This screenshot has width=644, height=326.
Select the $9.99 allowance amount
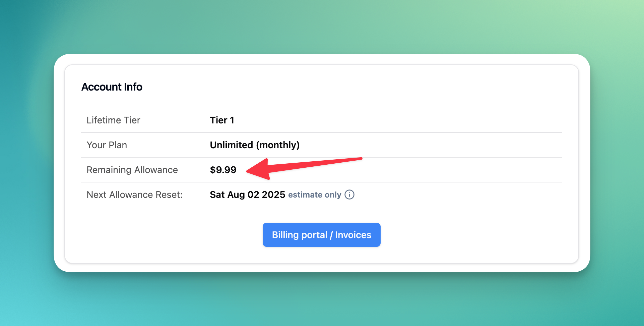click(x=223, y=170)
